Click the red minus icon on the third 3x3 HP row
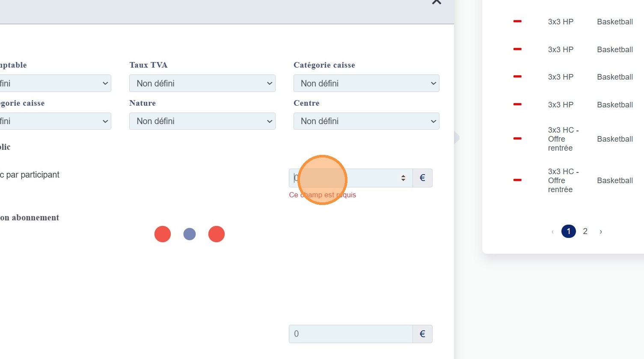The height and width of the screenshot is (359, 644). (517, 77)
